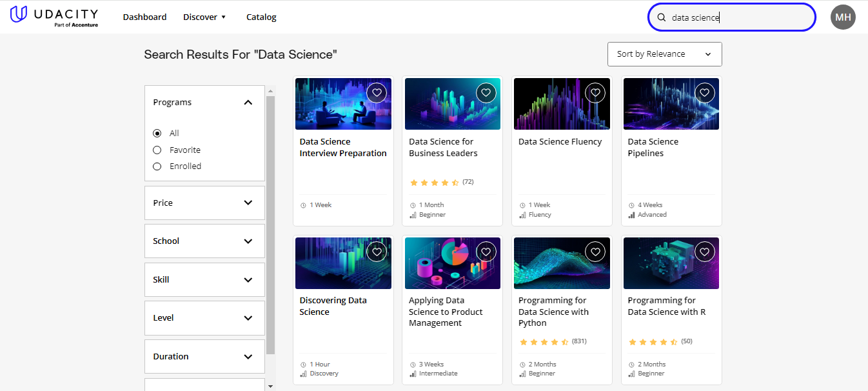Viewport: 868px width, 391px height.
Task: Open the MH profile avatar menu
Action: 843,17
